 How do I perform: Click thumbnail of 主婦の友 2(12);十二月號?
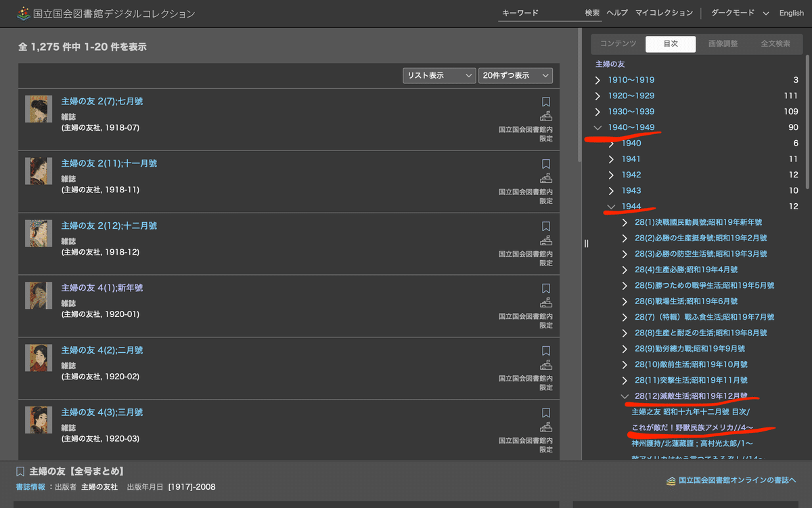39,234
